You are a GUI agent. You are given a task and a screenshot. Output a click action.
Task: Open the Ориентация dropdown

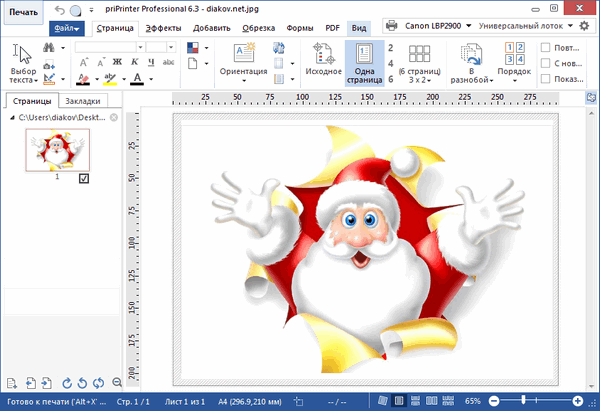243,64
